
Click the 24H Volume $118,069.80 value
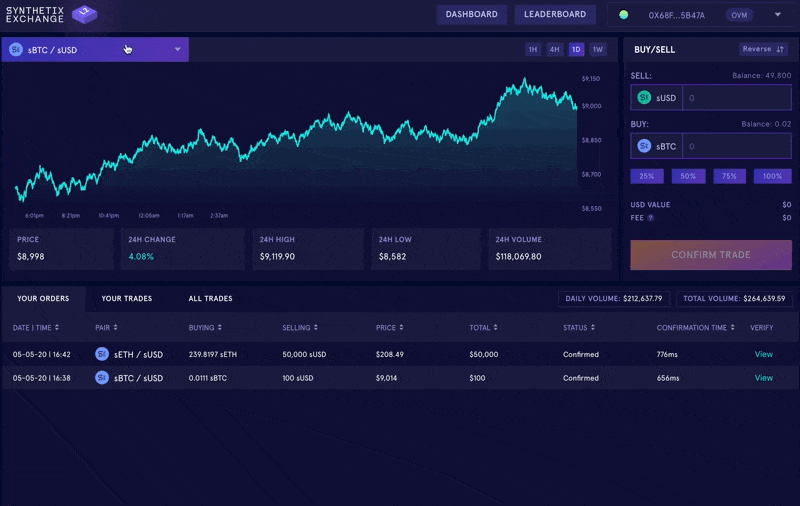click(518, 257)
